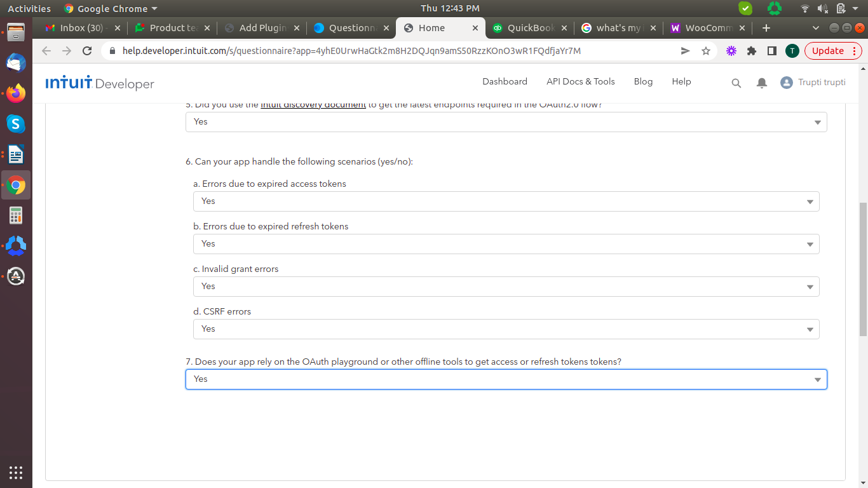Screen dimensions: 868x488
Task: Reload the page using refresh icon
Action: tap(88, 51)
